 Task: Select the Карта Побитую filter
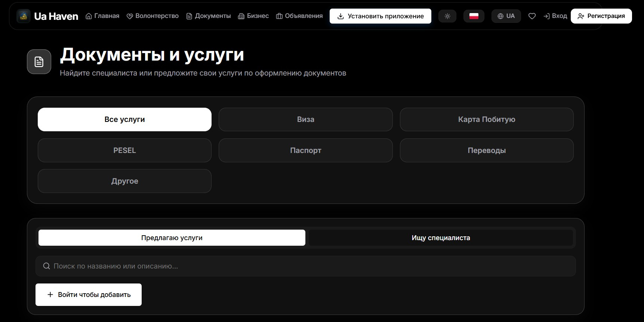(x=487, y=119)
